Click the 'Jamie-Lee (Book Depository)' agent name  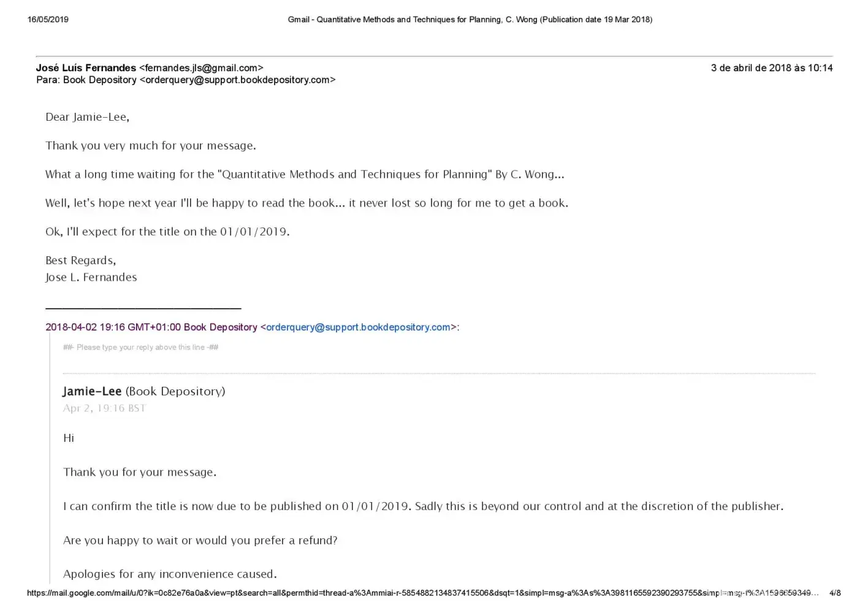coord(143,392)
